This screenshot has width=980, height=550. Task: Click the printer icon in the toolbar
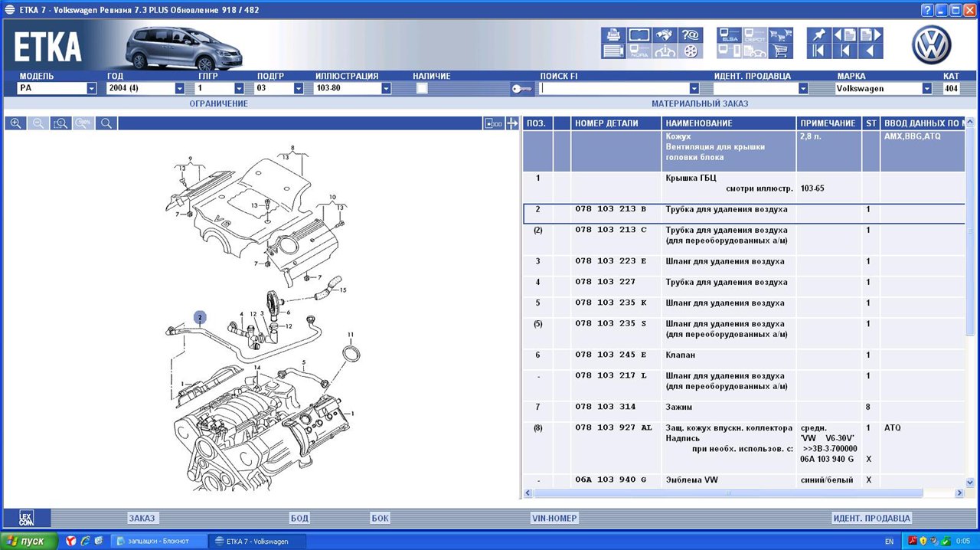point(614,35)
